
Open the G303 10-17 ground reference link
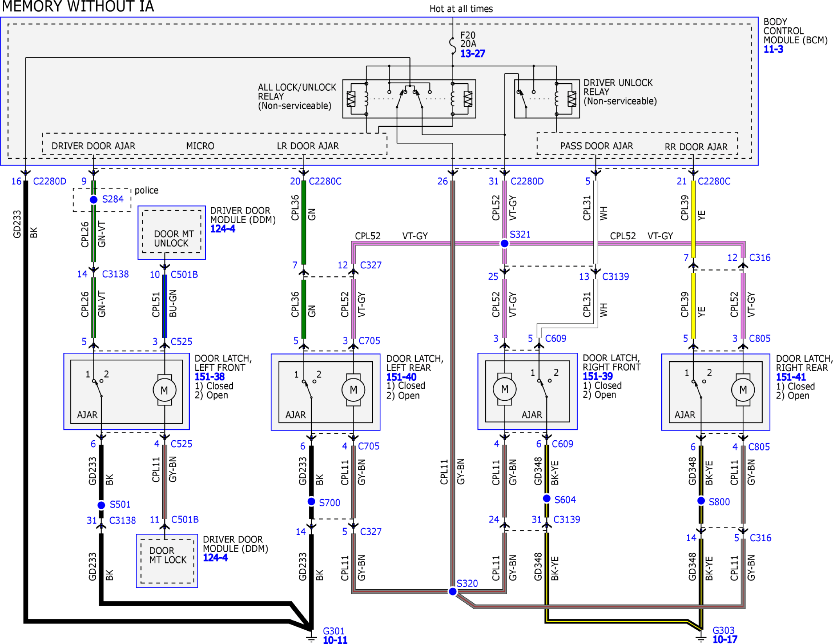pyautogui.click(x=725, y=639)
